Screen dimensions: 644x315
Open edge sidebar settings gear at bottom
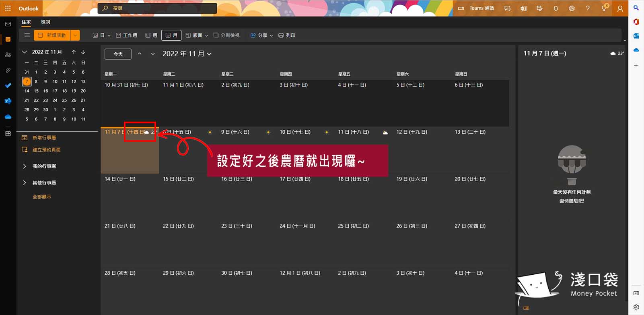[x=636, y=307]
